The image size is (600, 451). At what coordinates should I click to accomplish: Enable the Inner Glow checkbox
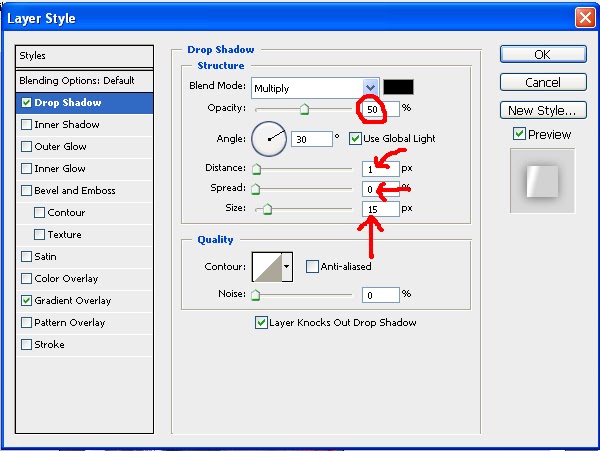pos(26,168)
